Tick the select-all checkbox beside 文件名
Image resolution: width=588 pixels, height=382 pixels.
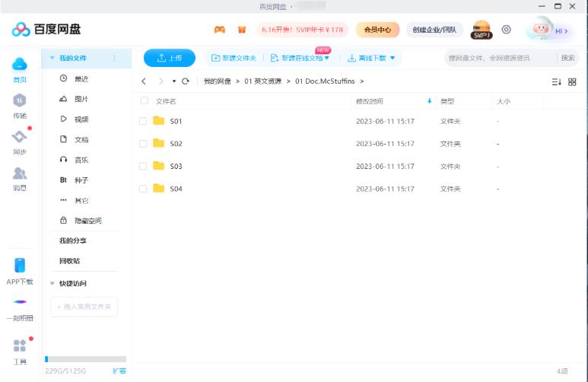pos(144,100)
